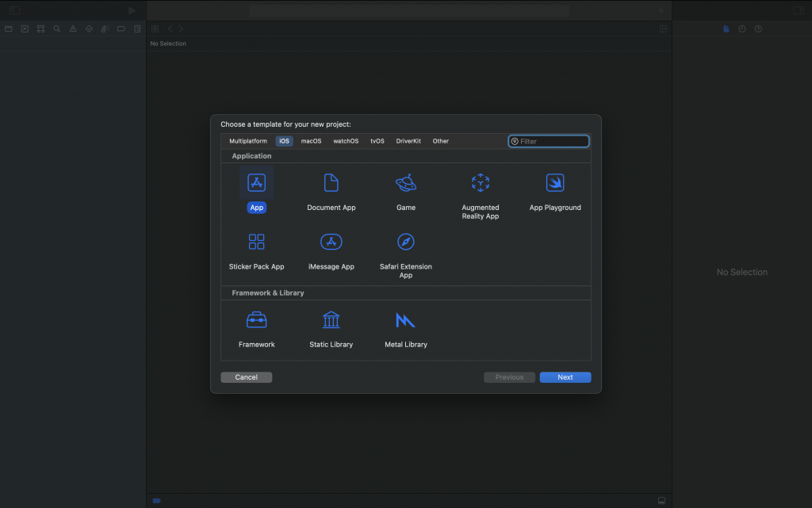The image size is (812, 508).
Task: Switch to the macOS tab
Action: tap(311, 141)
